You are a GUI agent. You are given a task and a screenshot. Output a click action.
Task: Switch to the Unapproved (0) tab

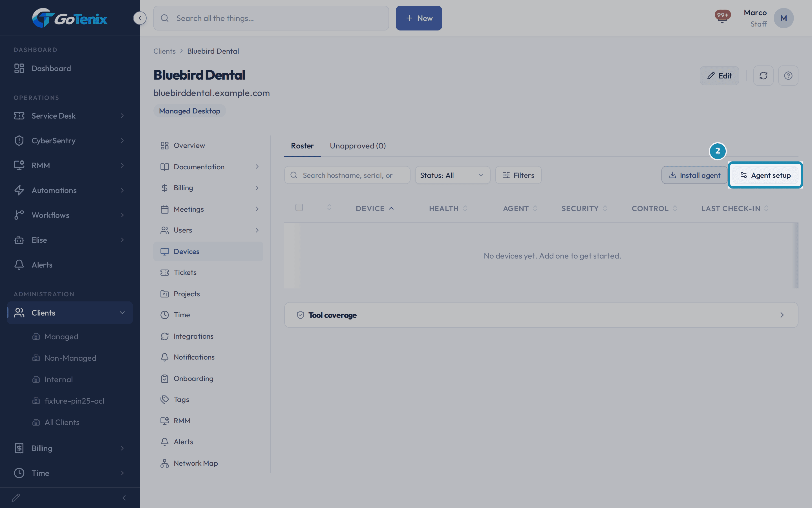(358, 146)
